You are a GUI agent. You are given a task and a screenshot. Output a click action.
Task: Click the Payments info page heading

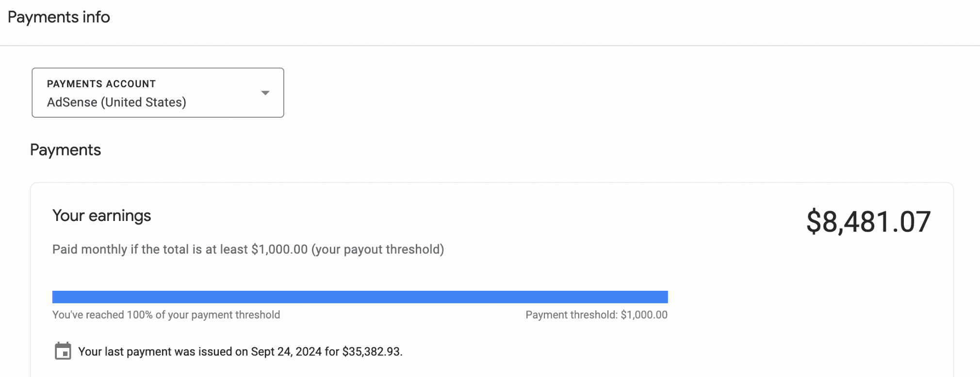tap(59, 17)
